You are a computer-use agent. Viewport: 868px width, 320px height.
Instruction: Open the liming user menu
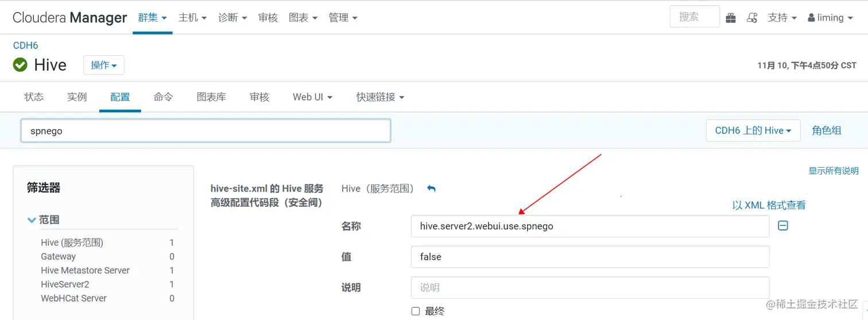pyautogui.click(x=830, y=18)
